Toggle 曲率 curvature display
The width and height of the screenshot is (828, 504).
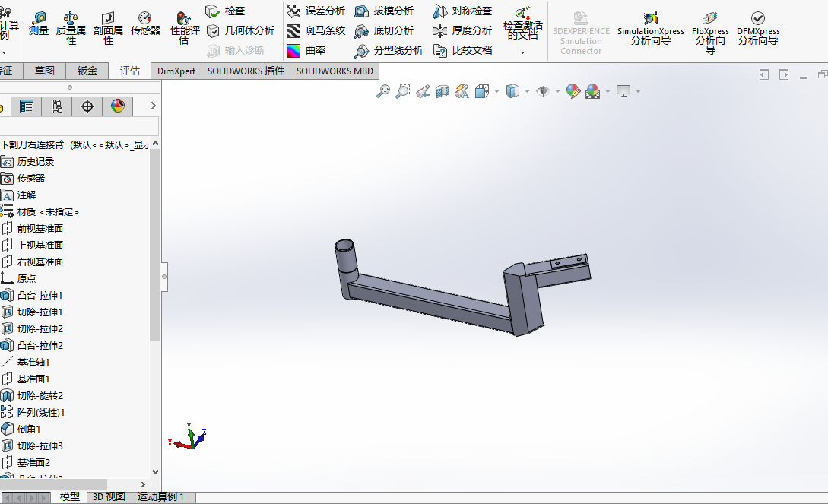coord(306,51)
